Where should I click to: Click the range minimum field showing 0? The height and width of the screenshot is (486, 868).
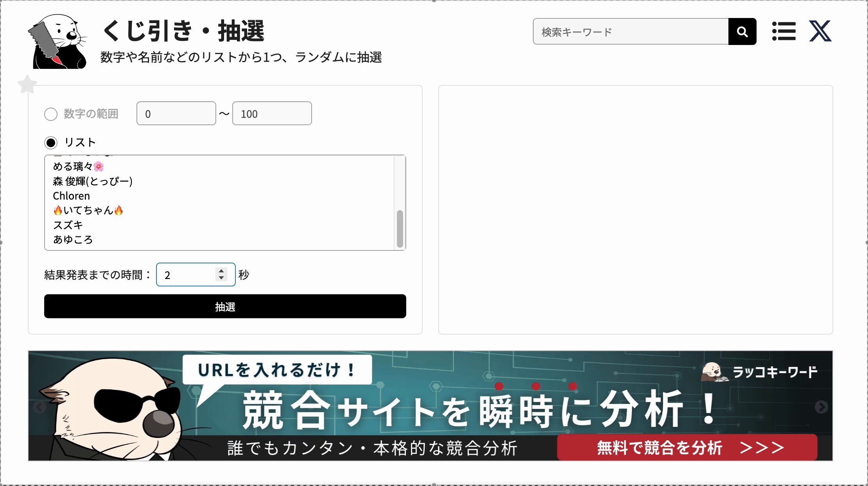[x=176, y=113]
